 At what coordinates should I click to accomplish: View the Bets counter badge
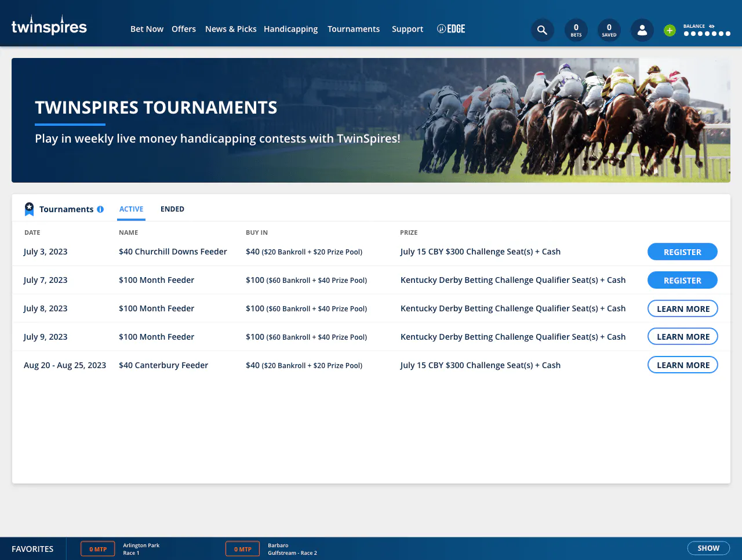pyautogui.click(x=576, y=30)
